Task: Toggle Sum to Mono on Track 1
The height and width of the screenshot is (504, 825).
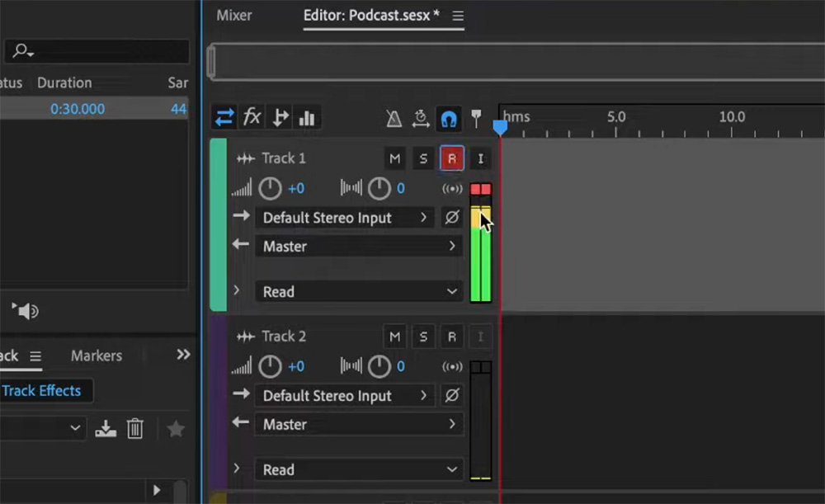Action: 452,188
